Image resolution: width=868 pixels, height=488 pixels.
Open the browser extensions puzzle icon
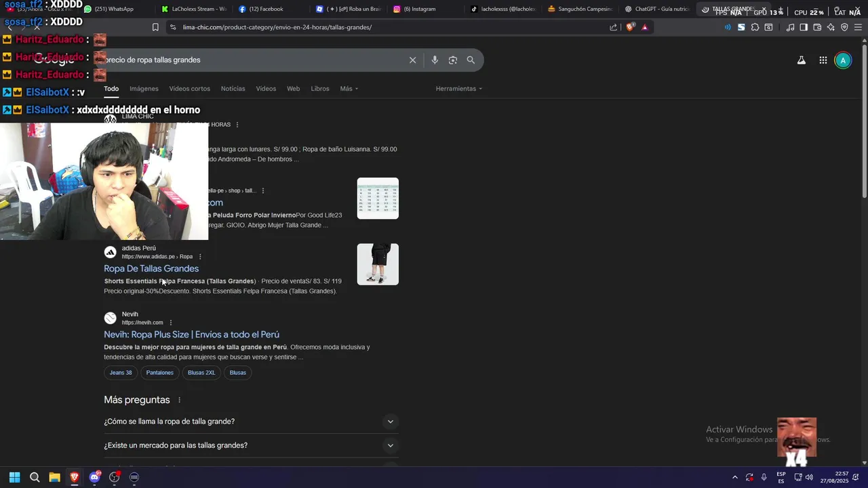[x=755, y=27]
